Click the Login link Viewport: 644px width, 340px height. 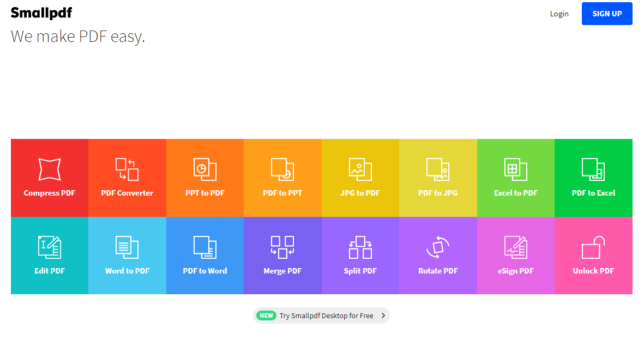point(559,14)
